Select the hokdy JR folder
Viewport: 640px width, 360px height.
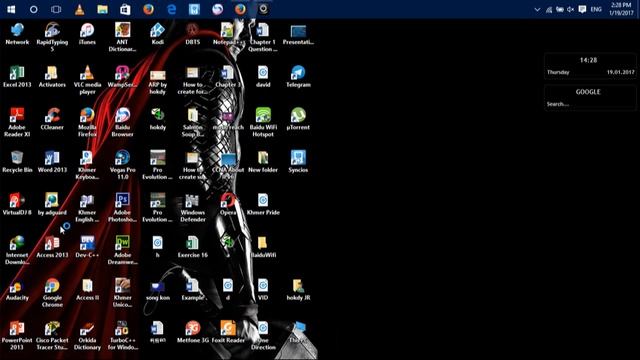pos(298,289)
